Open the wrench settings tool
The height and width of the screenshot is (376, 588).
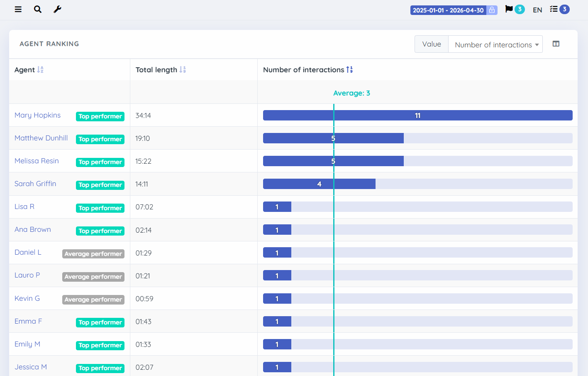point(57,9)
